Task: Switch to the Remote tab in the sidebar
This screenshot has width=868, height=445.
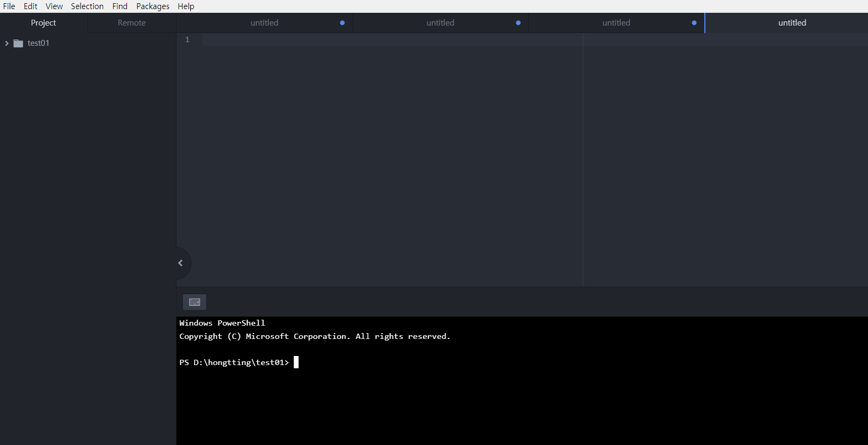Action: [132, 23]
